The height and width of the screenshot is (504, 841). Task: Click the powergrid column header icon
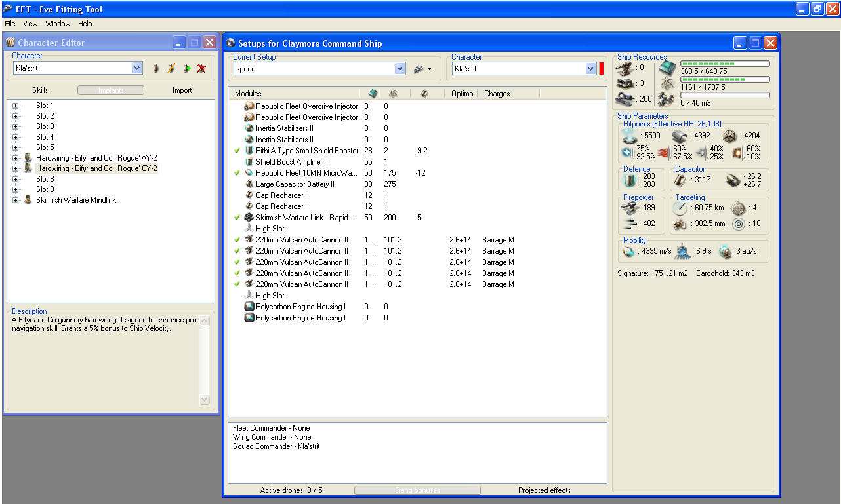coord(393,94)
